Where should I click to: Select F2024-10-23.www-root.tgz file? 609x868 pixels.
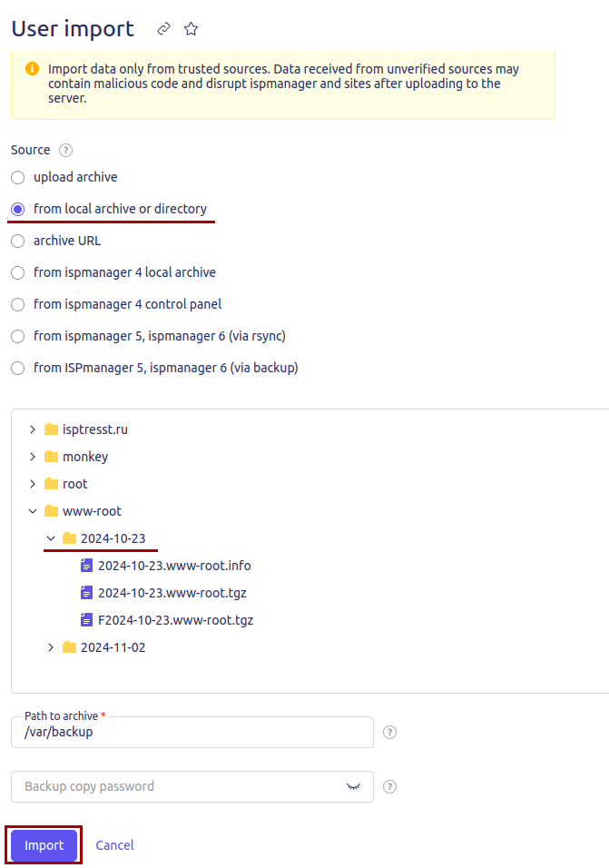coord(175,620)
